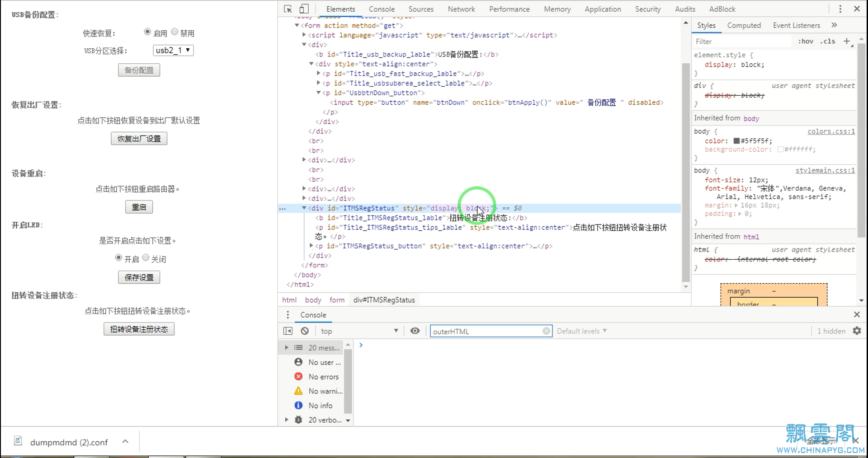Toggle .cls class editor
The height and width of the screenshot is (458, 868).
(828, 41)
